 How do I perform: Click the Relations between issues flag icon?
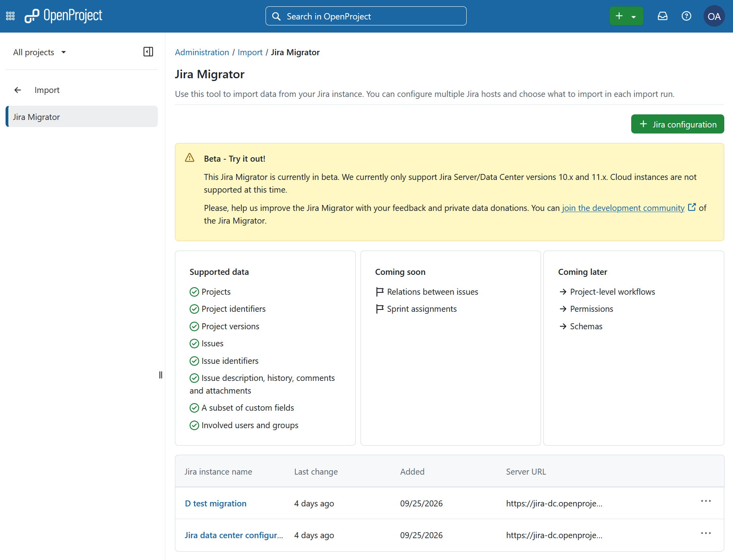(x=380, y=292)
